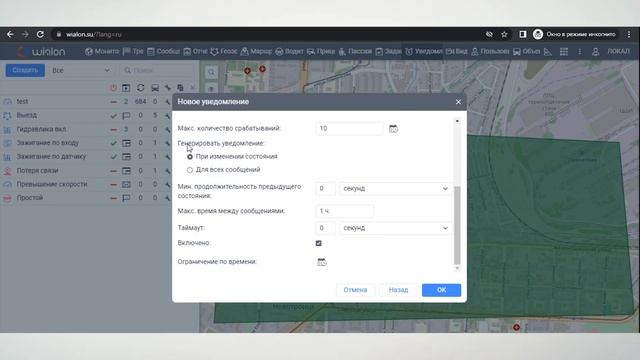The width and height of the screenshot is (640, 360).
Task: Open the vertical dots menu in Wialon bar
Action: (580, 52)
